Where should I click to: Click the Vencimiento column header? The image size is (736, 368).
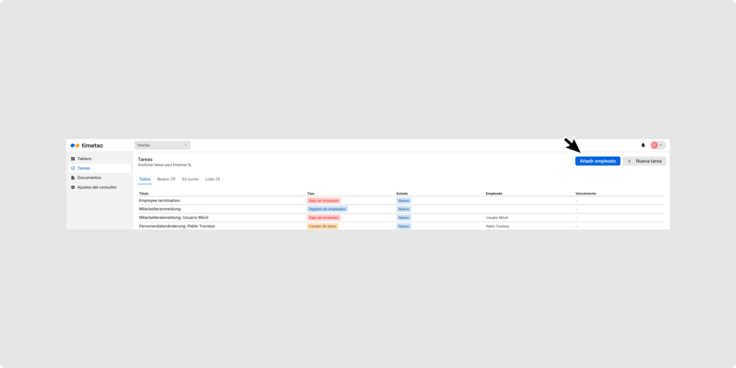[586, 193]
